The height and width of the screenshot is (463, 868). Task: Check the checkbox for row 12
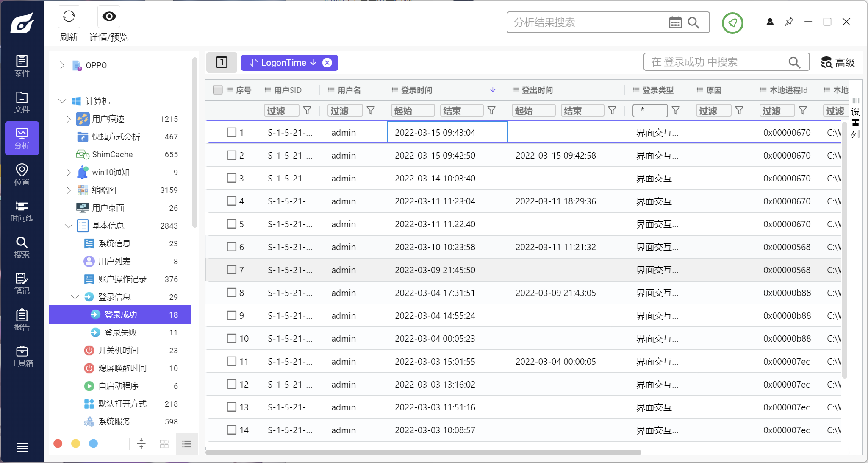(231, 384)
